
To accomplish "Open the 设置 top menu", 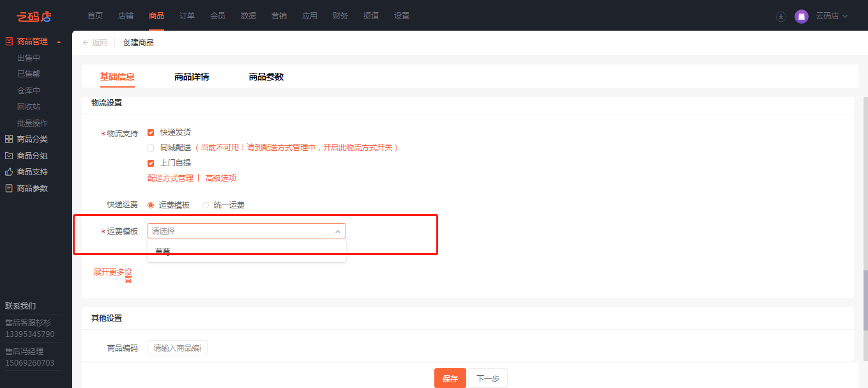I will (402, 16).
